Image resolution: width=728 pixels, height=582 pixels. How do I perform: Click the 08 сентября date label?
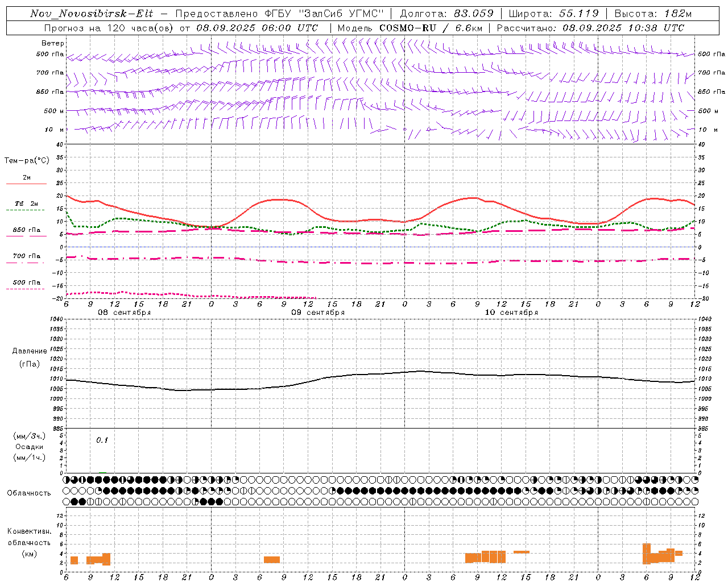click(124, 313)
